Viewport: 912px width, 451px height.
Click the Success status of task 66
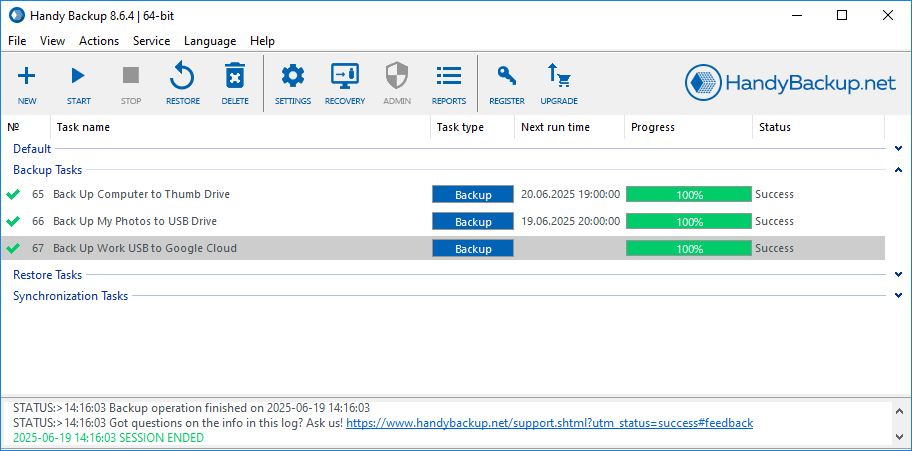point(774,222)
